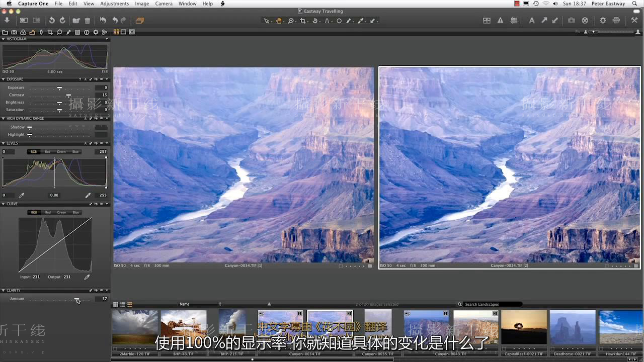Collapse the Curve panel

[x=4, y=204]
